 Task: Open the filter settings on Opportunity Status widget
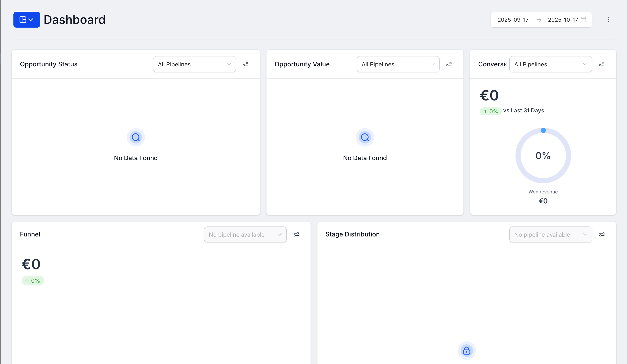[x=245, y=64]
